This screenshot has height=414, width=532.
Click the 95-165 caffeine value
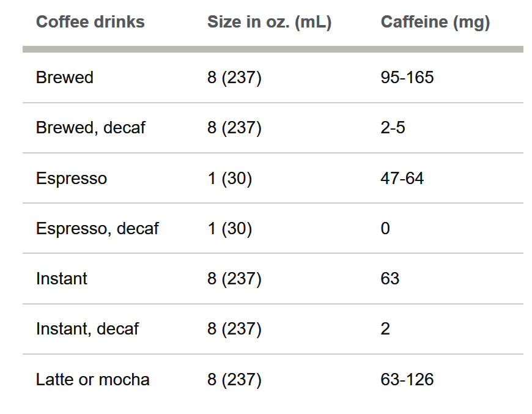click(x=407, y=78)
